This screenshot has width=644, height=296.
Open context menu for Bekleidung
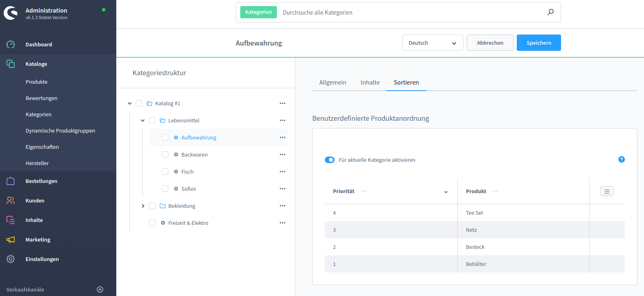[283, 206]
